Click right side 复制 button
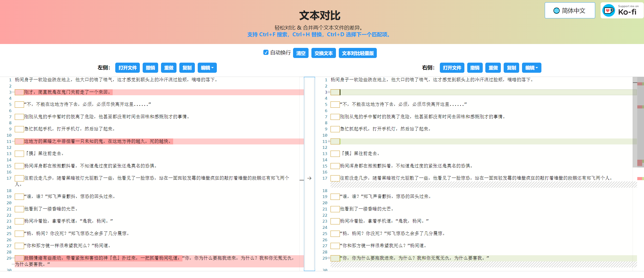The height and width of the screenshot is (278, 644). (511, 68)
